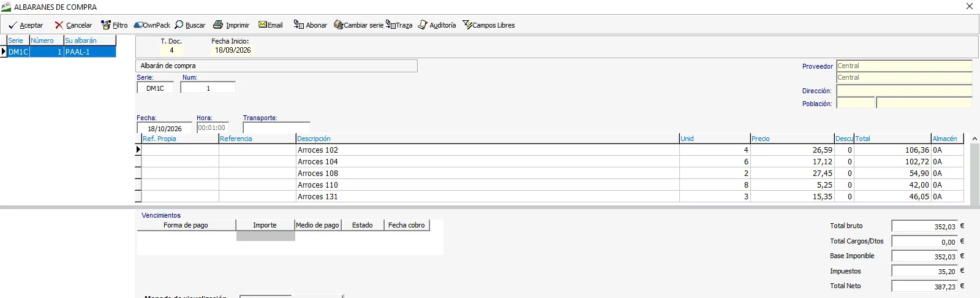Click the PAAL-1 cell
The height and width of the screenshot is (298, 980).
pyautogui.click(x=90, y=52)
